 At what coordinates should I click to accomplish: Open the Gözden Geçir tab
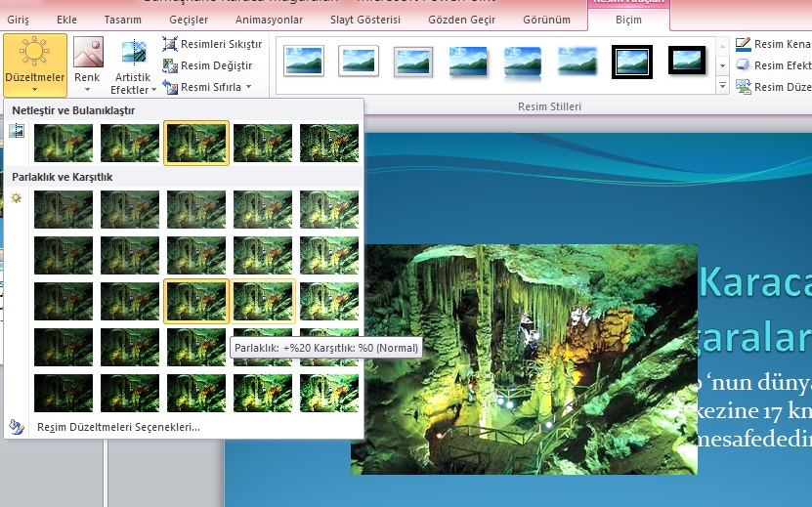(x=461, y=20)
